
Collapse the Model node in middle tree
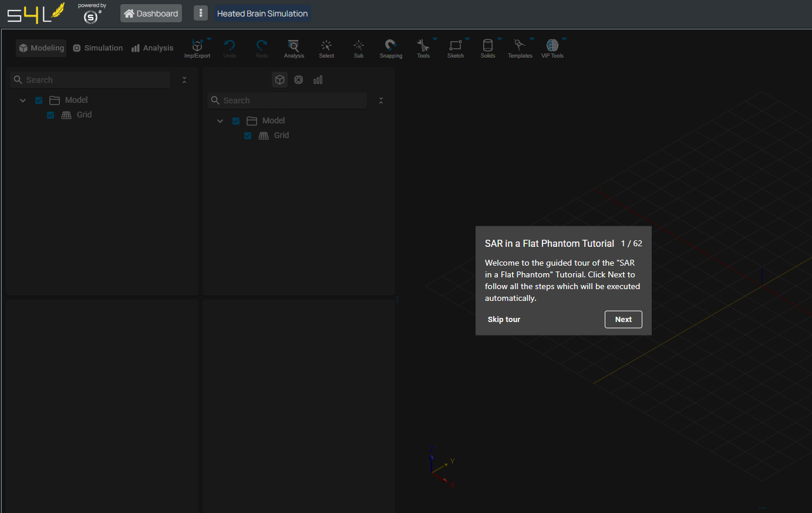pos(220,121)
